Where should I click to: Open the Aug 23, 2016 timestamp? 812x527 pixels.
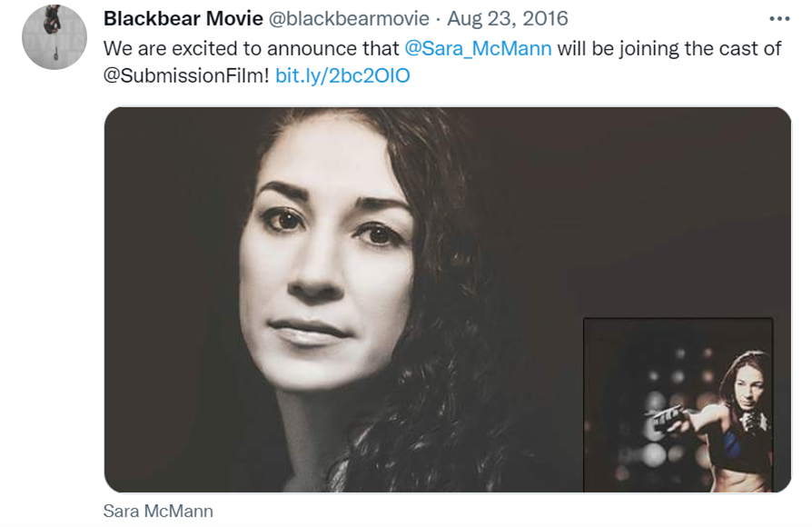pos(508,19)
